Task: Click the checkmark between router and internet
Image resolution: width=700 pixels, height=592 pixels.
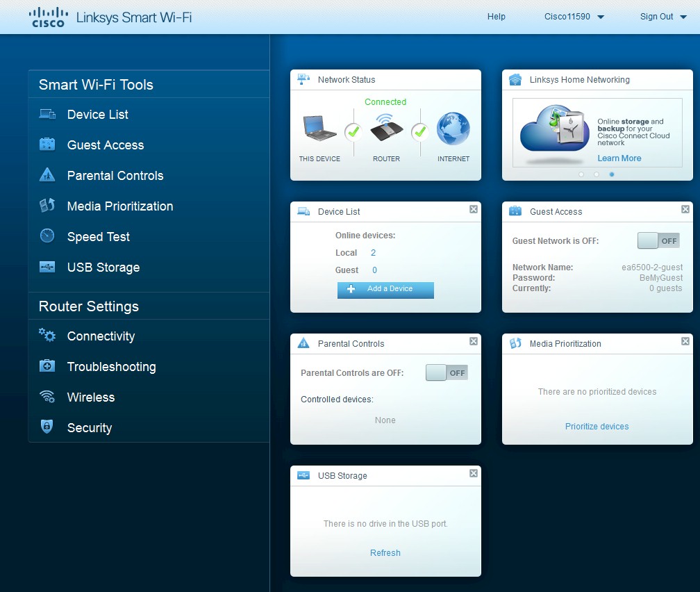Action: tap(420, 132)
